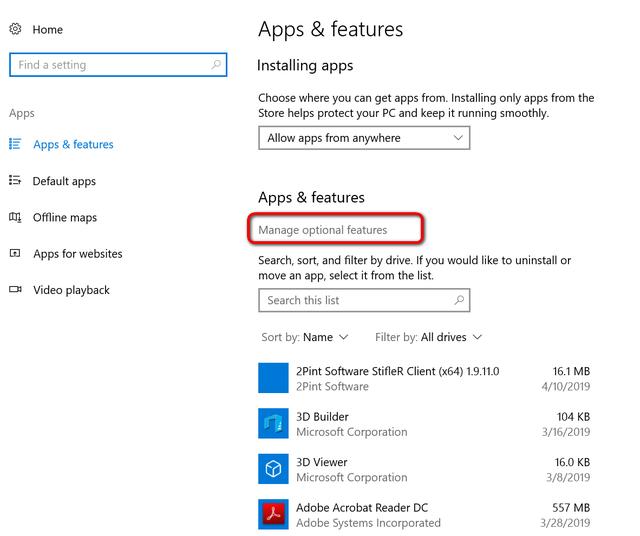Click the 2Pint Software StifleR blue icon

273,378
